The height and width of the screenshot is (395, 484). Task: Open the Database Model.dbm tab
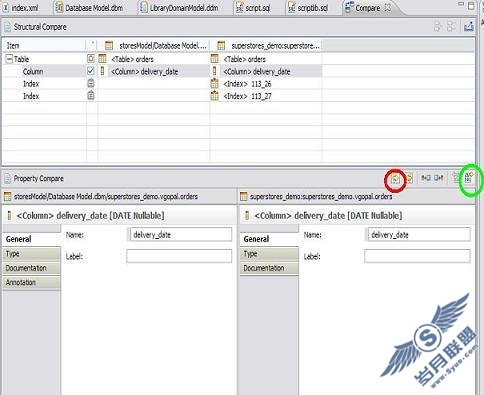(89, 8)
